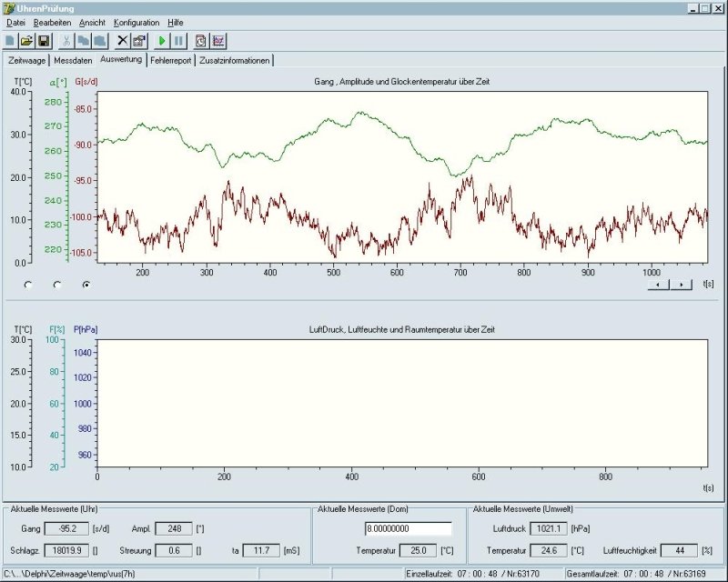This screenshot has height=582, width=728.
Task: Click the New file toolbar icon
Action: point(10,41)
